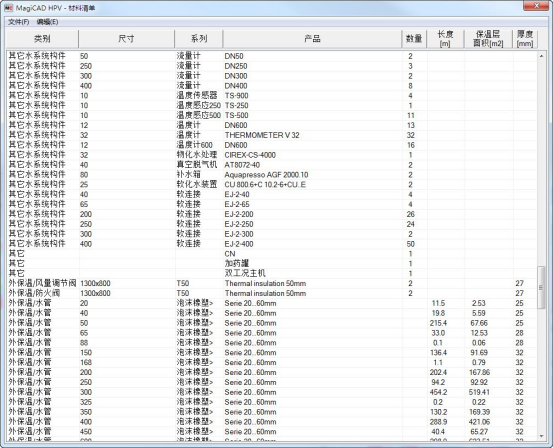
Task: Select the size cell 168
Action: pos(86,362)
